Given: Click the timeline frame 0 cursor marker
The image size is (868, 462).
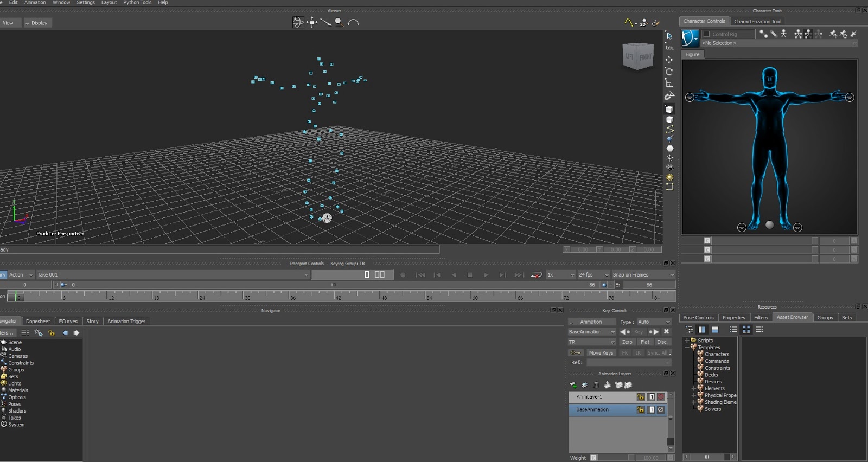Looking at the screenshot, I should point(15,297).
